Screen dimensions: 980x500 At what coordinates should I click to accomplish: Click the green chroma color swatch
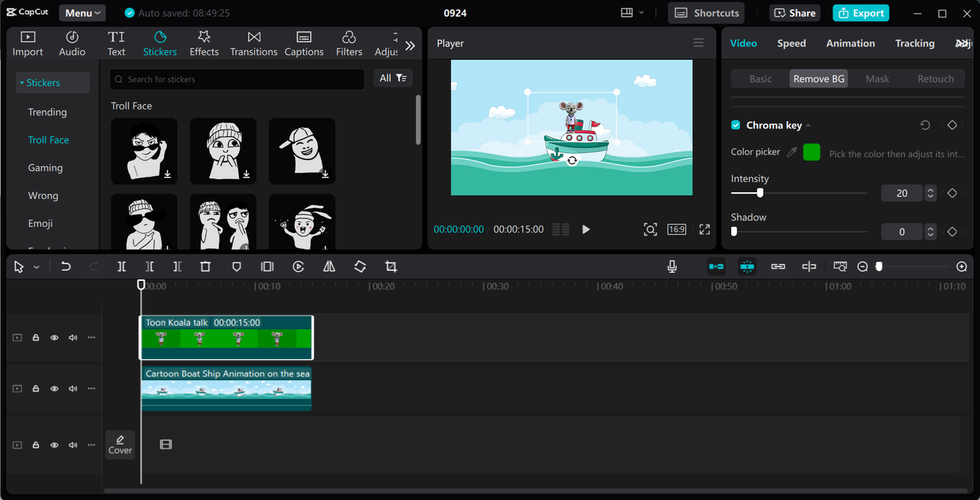[x=812, y=152]
